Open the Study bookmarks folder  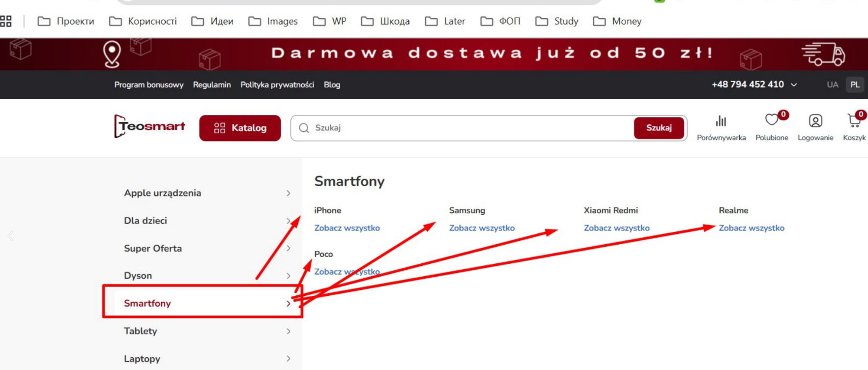tap(557, 21)
